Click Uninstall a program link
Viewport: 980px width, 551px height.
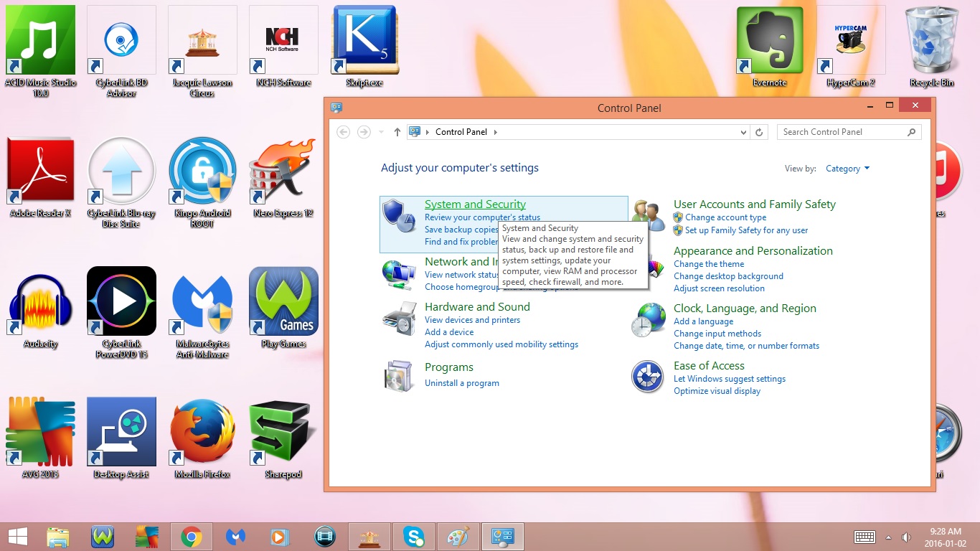(x=462, y=383)
